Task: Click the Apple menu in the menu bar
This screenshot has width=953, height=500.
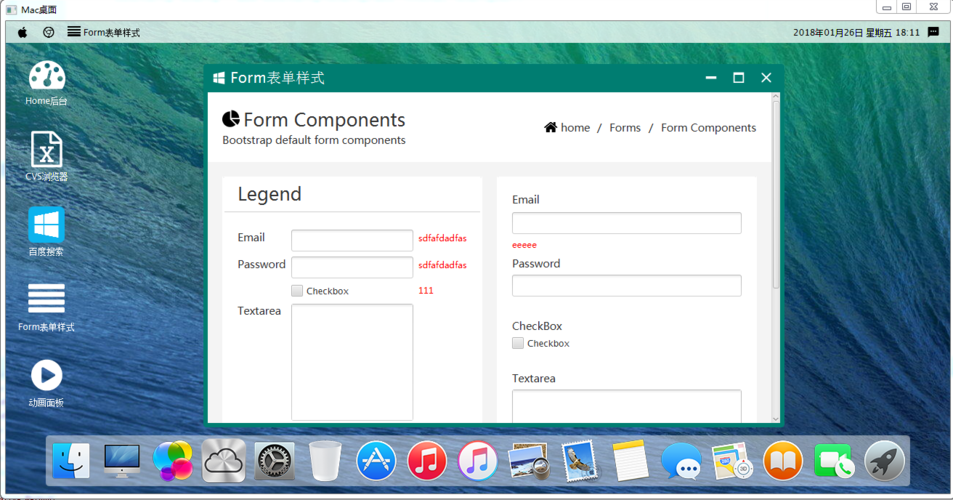Action: click(x=22, y=32)
